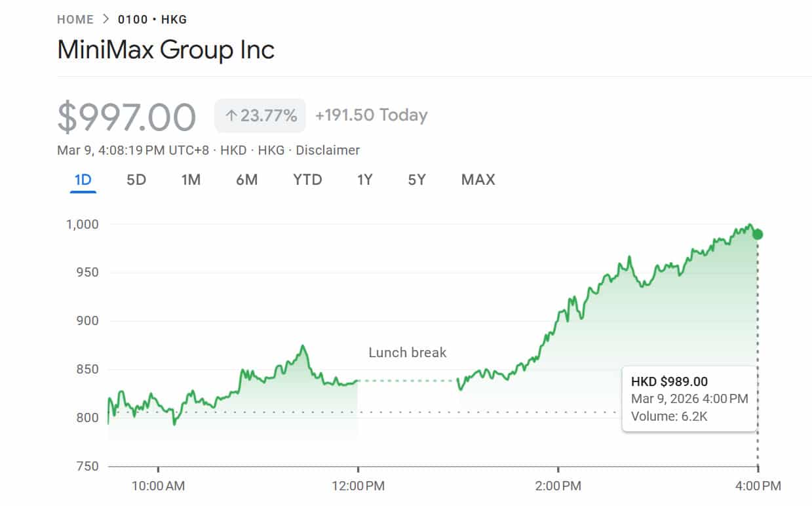
Task: Click the Lunch break label on chart
Action: pos(407,353)
